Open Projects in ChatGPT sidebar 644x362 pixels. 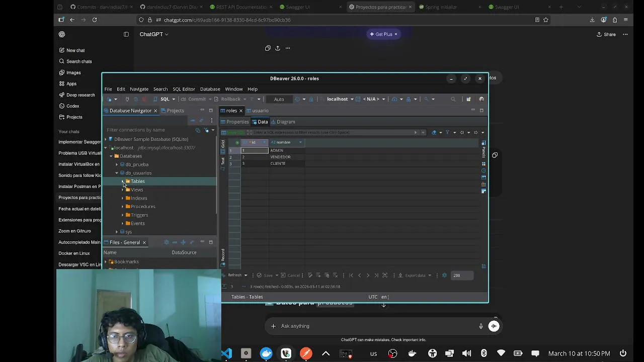(x=74, y=117)
